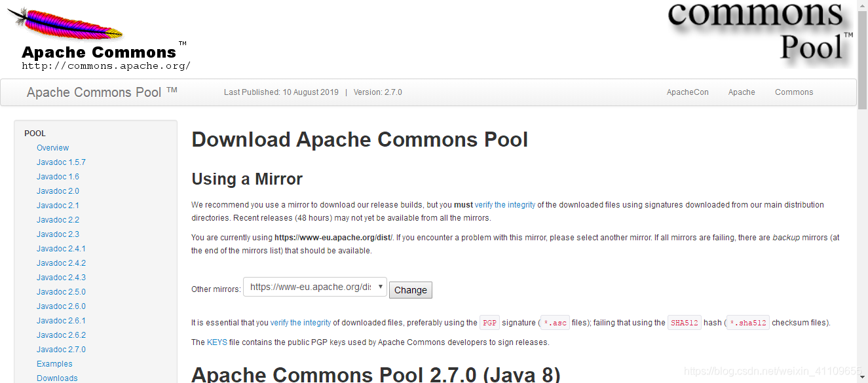
Task: Open Javadoc 2.4.1 in the sidebar
Action: coord(61,249)
